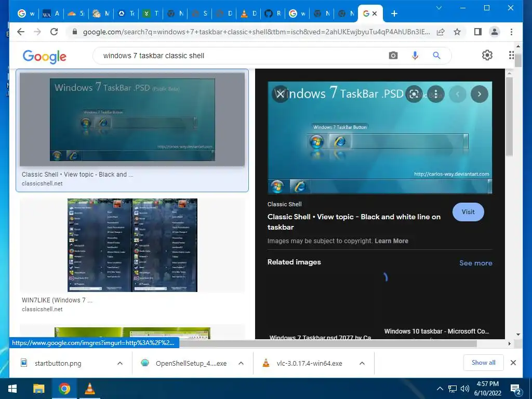532x399 pixels.
Task: Open the large preview image
Action: coord(380,137)
